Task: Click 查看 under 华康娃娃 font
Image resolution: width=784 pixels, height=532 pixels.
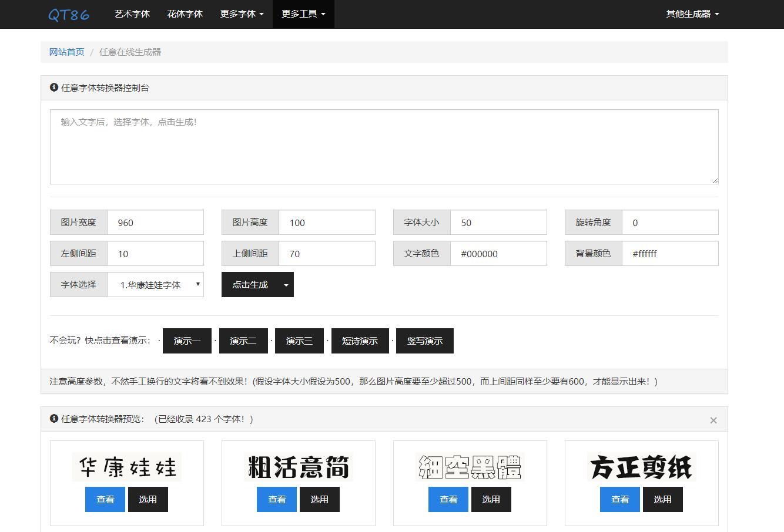Action: (x=105, y=500)
